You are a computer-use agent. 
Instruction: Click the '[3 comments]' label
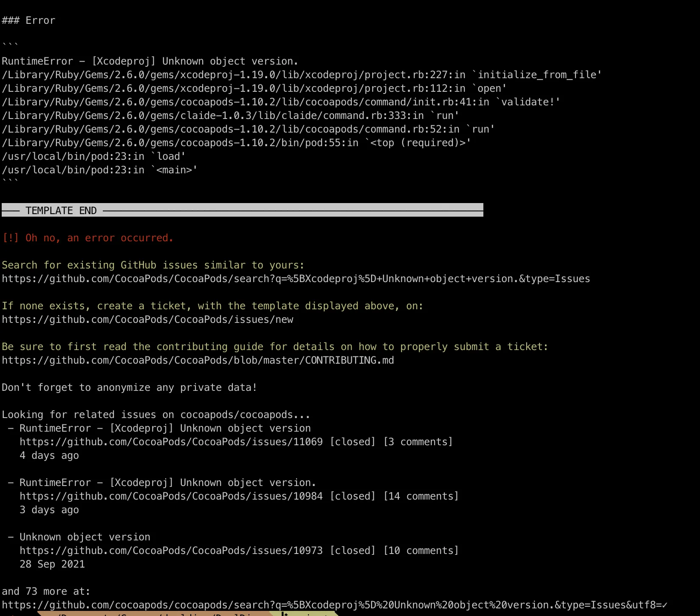[x=418, y=442]
